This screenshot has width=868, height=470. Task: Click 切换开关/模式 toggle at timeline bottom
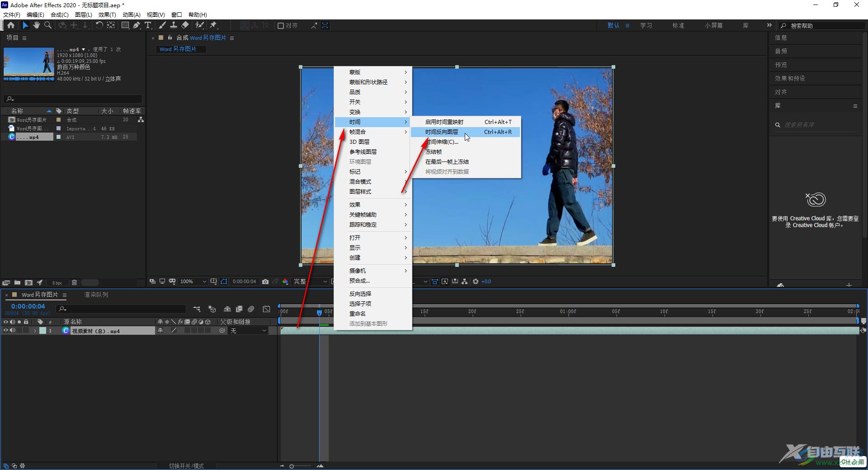(x=186, y=465)
